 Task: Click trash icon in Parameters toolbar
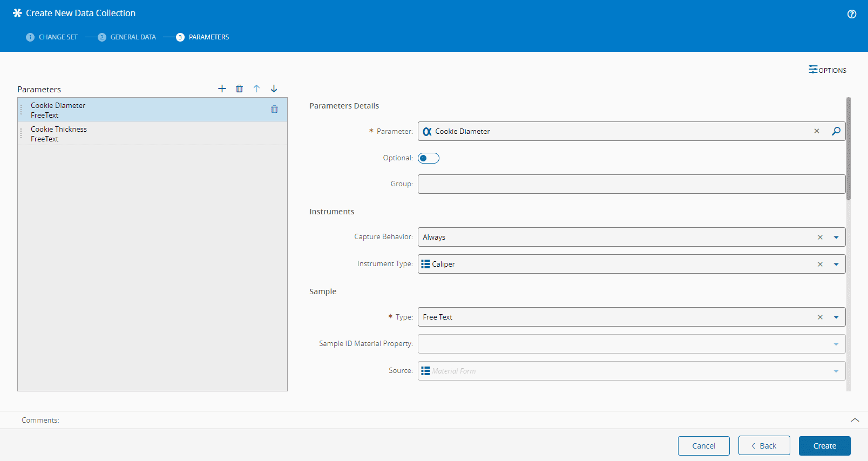coord(239,89)
